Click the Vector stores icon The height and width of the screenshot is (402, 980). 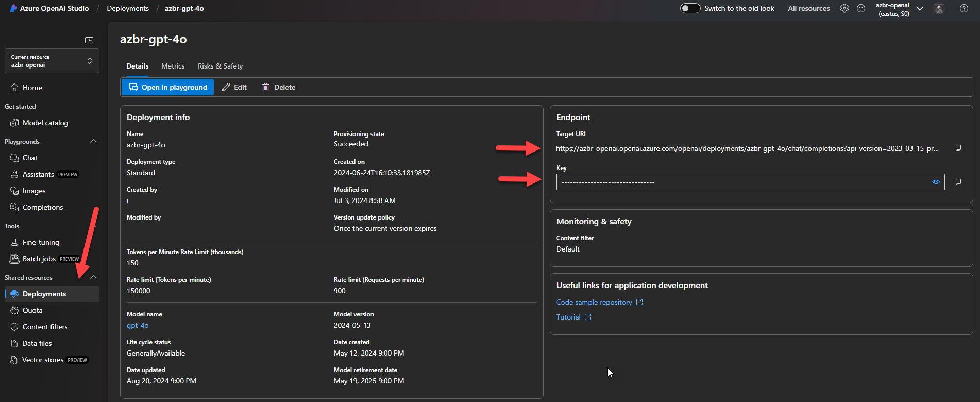(14, 360)
